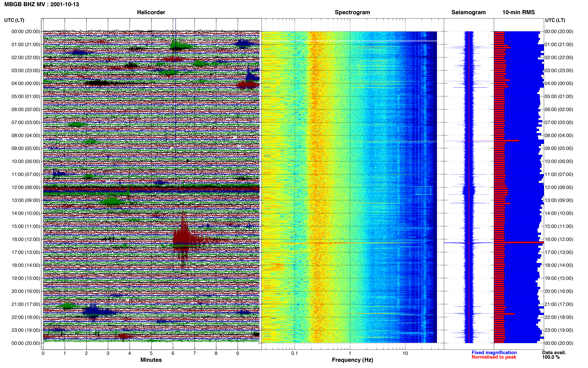The width and height of the screenshot is (588, 368).
Task: Click the red "Normalised to peak" legend text
Action: (x=494, y=357)
